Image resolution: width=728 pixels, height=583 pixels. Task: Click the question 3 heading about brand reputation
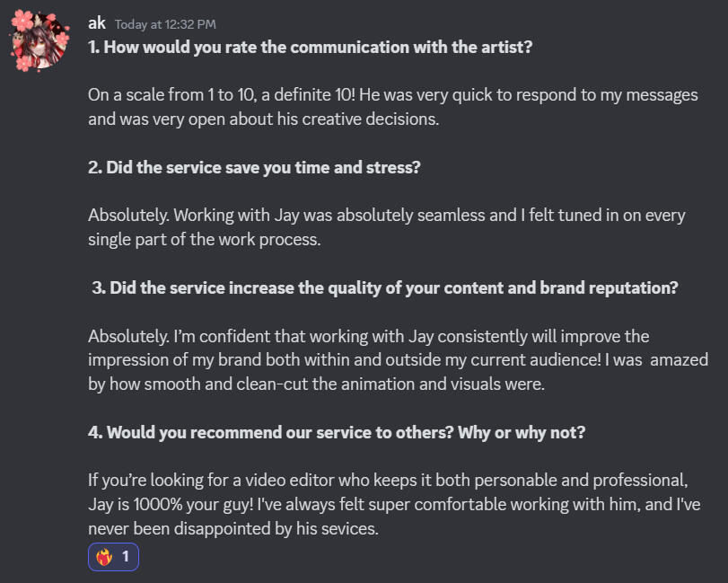click(386, 287)
